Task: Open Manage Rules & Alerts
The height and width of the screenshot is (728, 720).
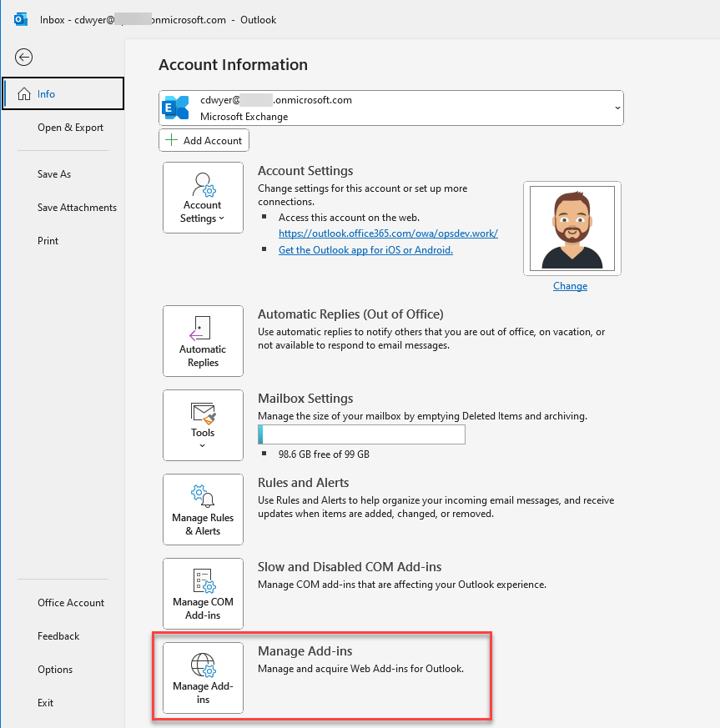Action: pyautogui.click(x=203, y=510)
